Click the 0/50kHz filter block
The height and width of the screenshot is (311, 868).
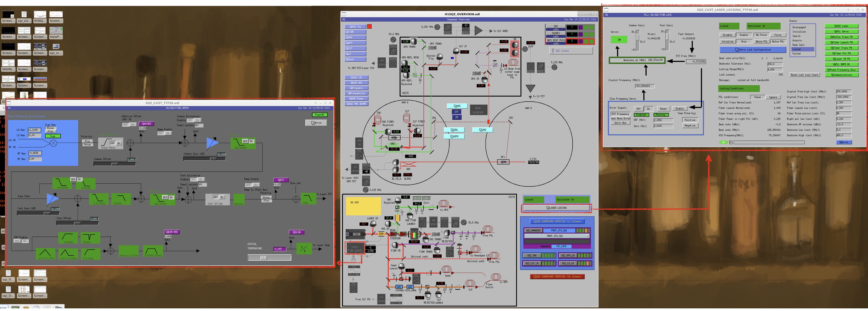68,238
